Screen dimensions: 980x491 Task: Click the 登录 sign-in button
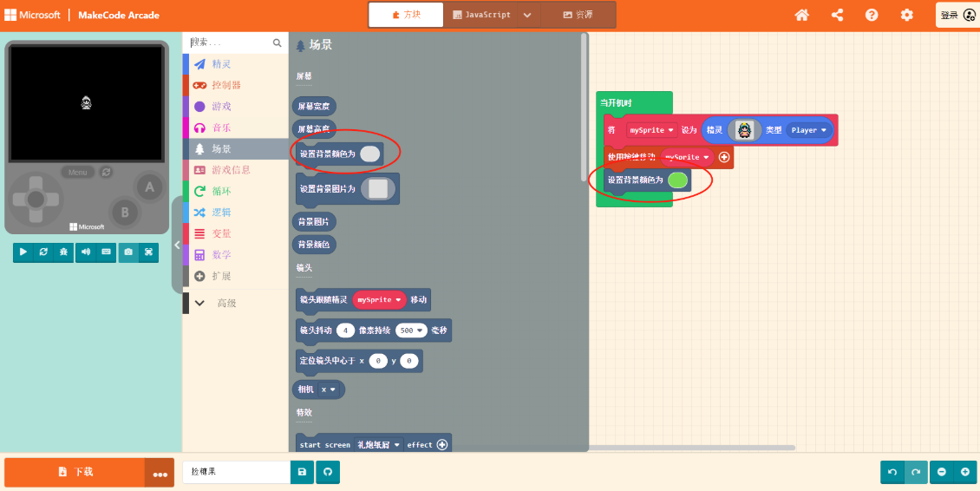coord(957,15)
